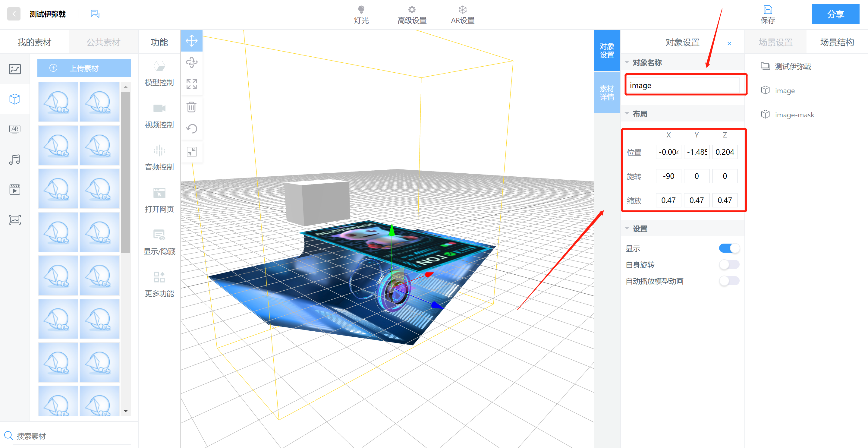Click the 分享 share button
The height and width of the screenshot is (448, 868).
pos(835,14)
